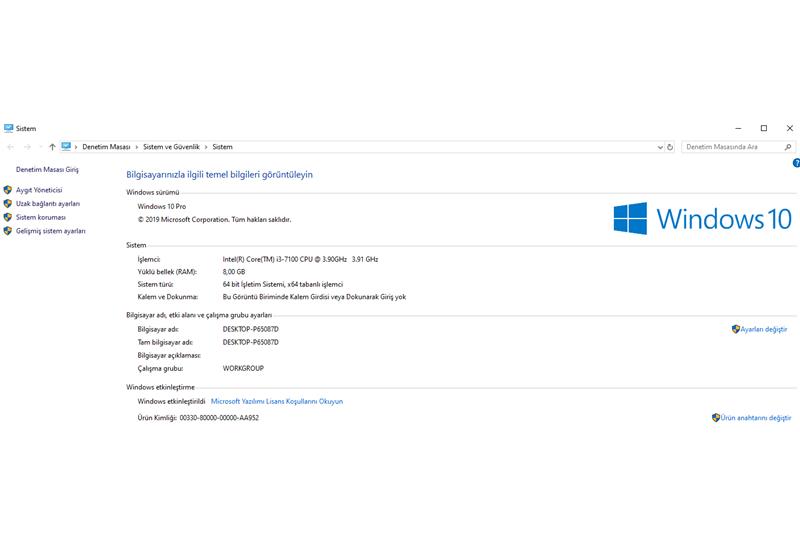Click the Windows 10 logo
Screen dimensions: 800x558
[x=702, y=219]
